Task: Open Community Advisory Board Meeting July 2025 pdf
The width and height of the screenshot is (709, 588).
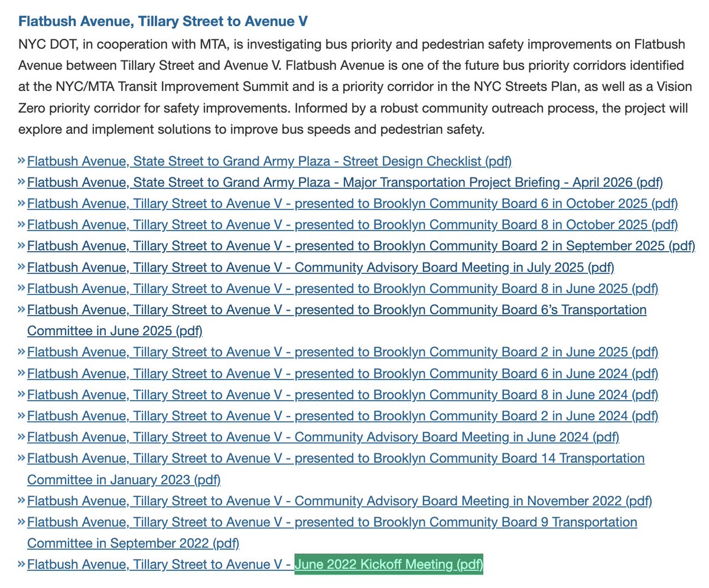Action: [321, 267]
